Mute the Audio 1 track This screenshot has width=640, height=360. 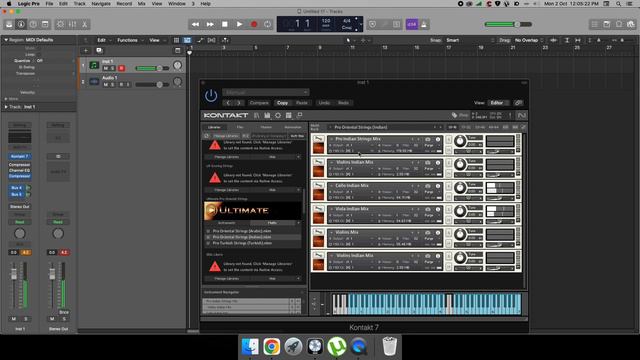pyautogui.click(x=106, y=84)
